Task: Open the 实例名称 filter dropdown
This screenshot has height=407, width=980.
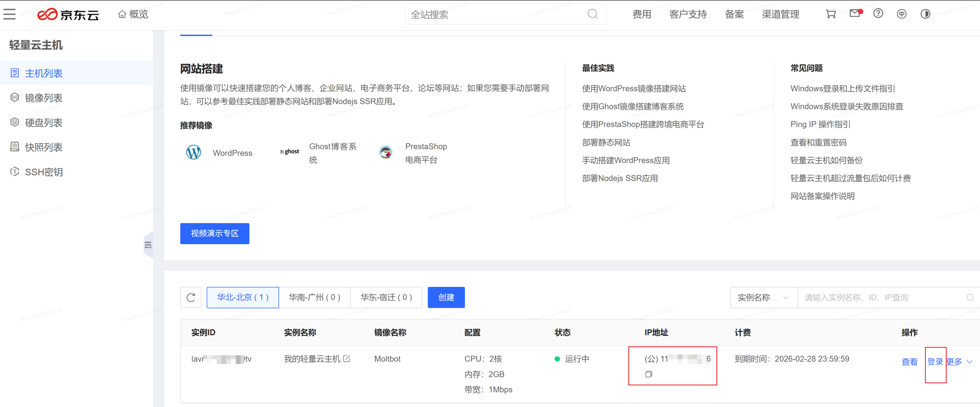Action: click(763, 297)
